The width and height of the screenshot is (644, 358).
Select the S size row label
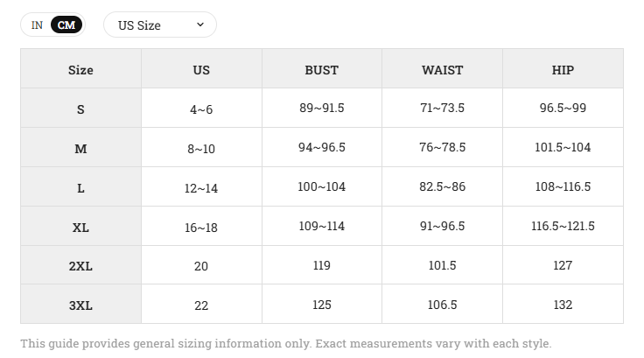tap(80, 108)
